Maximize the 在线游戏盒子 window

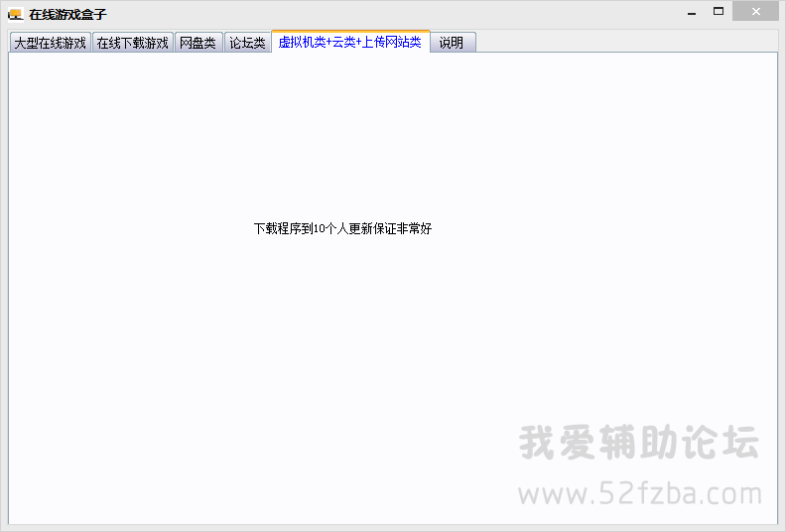point(719,11)
